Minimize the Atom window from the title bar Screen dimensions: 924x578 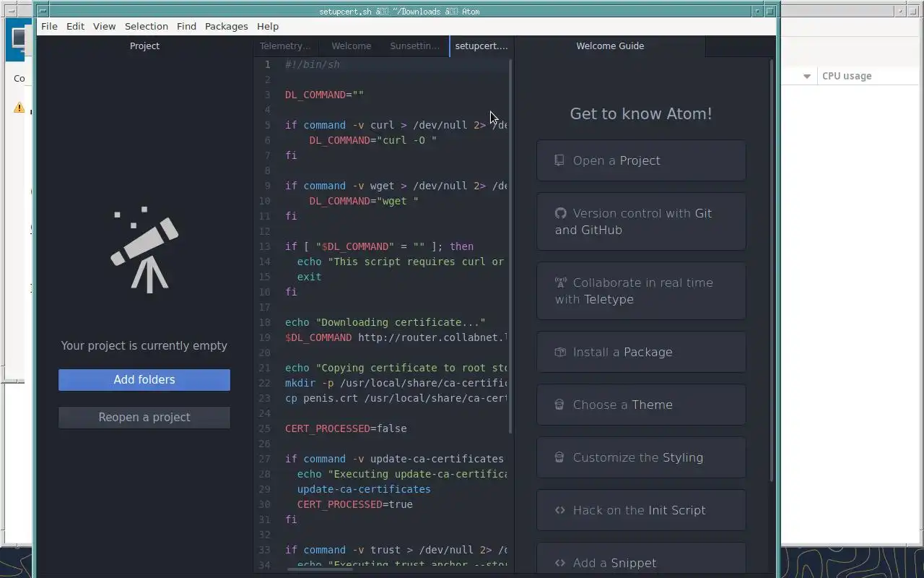pos(757,11)
